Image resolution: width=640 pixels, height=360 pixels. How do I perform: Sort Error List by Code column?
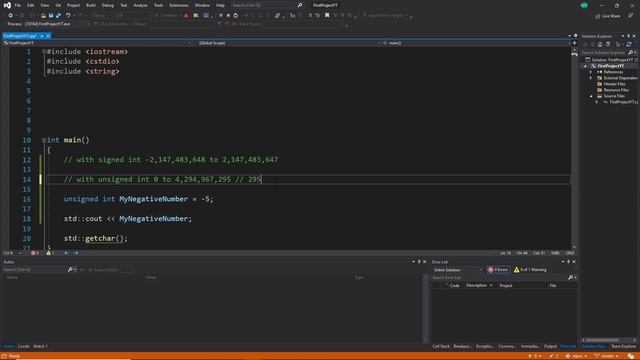tap(454, 285)
